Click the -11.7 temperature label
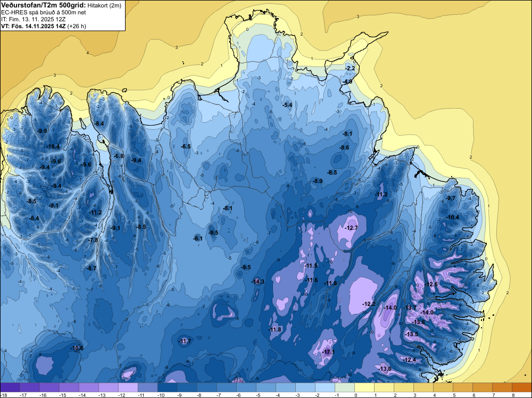Image resolution: width=532 pixels, height=398 pixels. (185, 342)
